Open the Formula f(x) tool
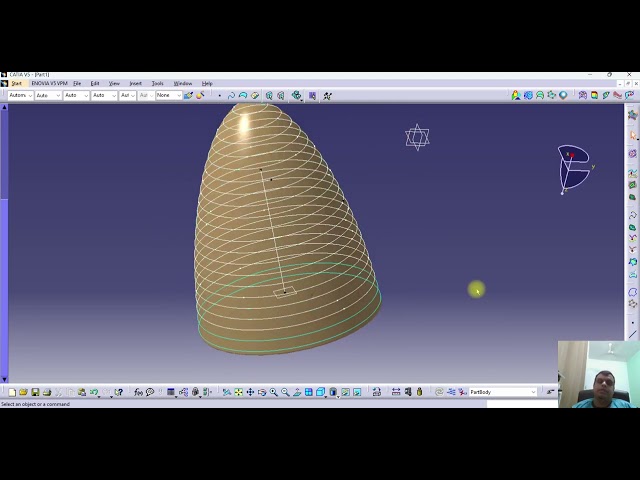This screenshot has width=640, height=480. click(x=138, y=392)
